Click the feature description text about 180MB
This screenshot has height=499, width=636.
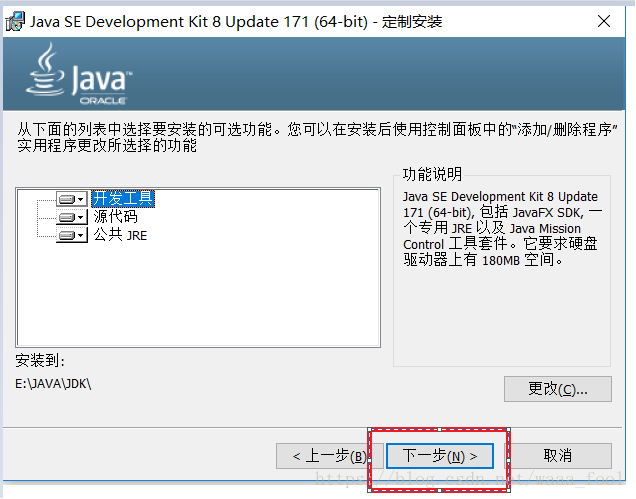tap(502, 228)
